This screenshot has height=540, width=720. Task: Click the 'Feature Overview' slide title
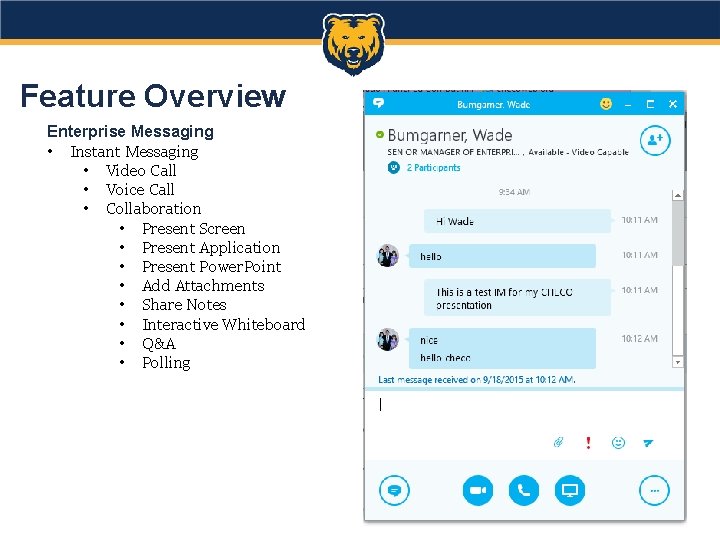click(x=153, y=96)
